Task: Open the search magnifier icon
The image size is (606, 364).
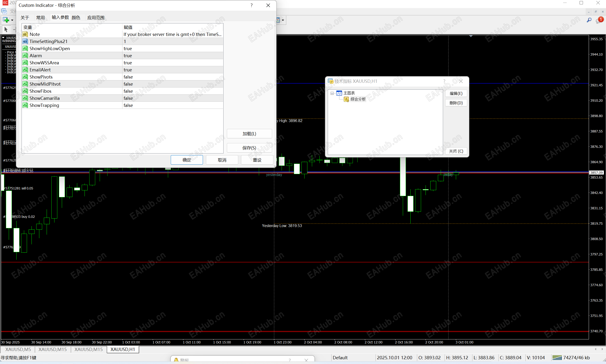Action: tap(589, 20)
